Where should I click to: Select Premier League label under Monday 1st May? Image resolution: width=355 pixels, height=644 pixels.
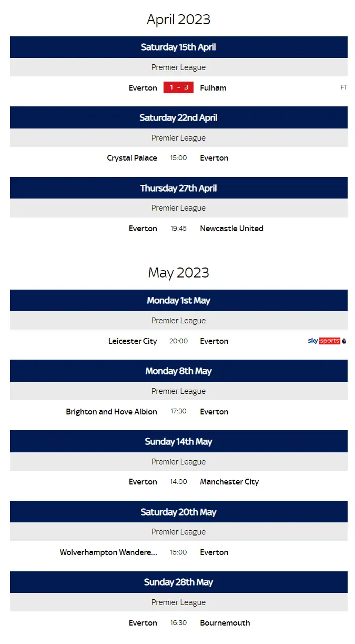178,321
